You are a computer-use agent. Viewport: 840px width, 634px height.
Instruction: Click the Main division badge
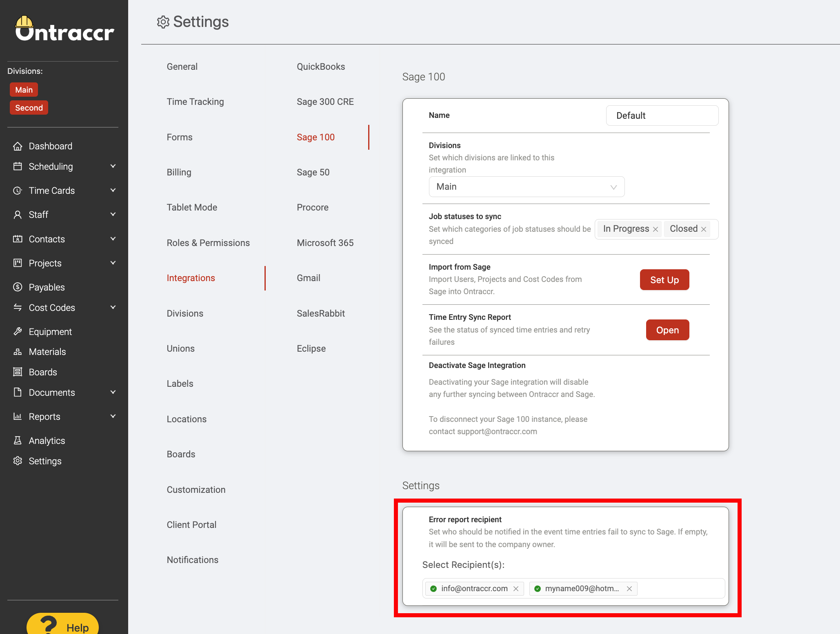point(24,90)
